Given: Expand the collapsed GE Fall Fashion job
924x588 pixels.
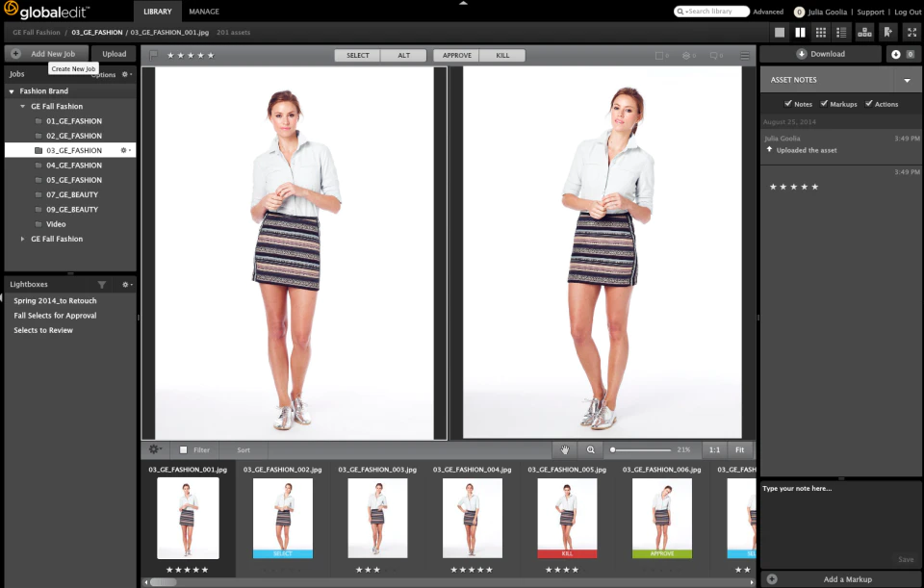Looking at the screenshot, I should 22,239.
